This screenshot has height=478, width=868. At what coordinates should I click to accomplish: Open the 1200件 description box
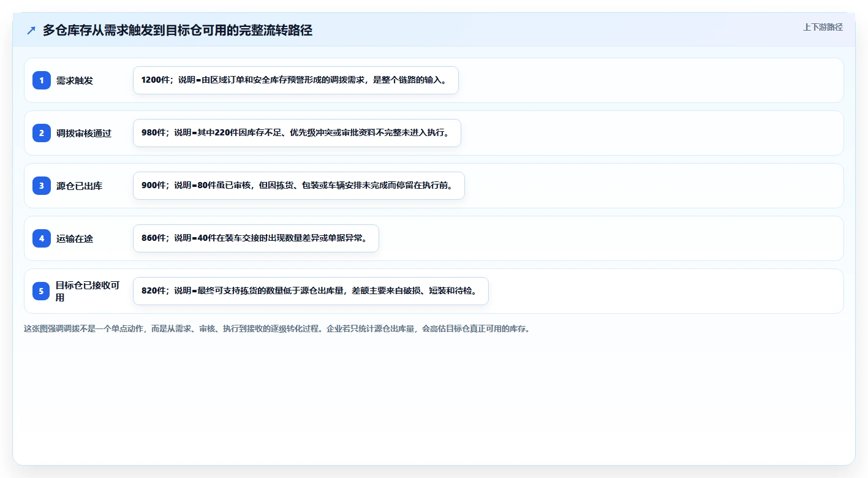click(296, 80)
